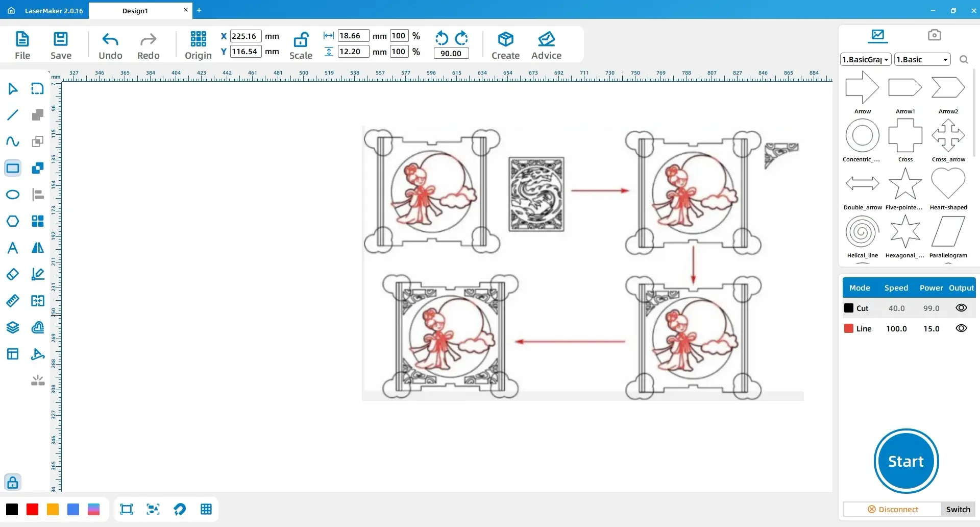Expand the 1.BasicGraph category dropdown
The height and width of the screenshot is (527, 980).
[x=866, y=60]
